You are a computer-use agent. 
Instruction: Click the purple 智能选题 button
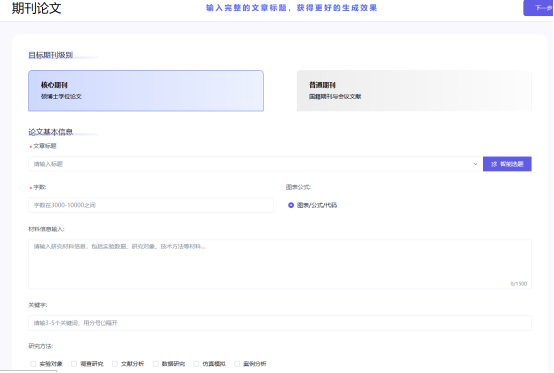(507, 164)
